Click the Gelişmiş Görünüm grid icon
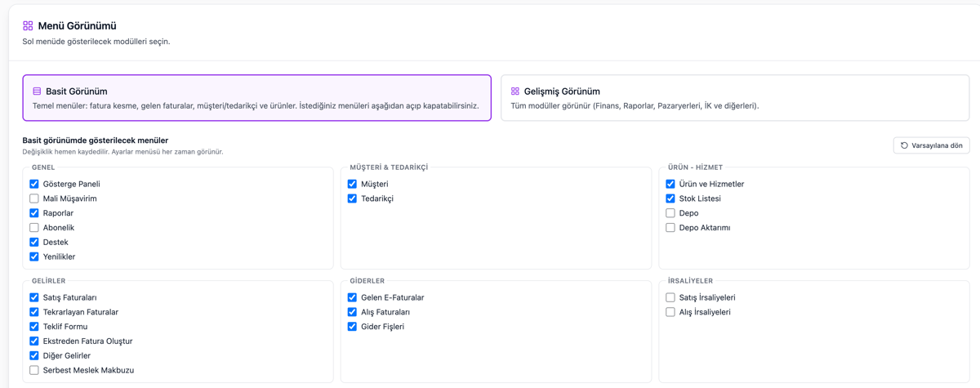980x388 pixels. (515, 91)
